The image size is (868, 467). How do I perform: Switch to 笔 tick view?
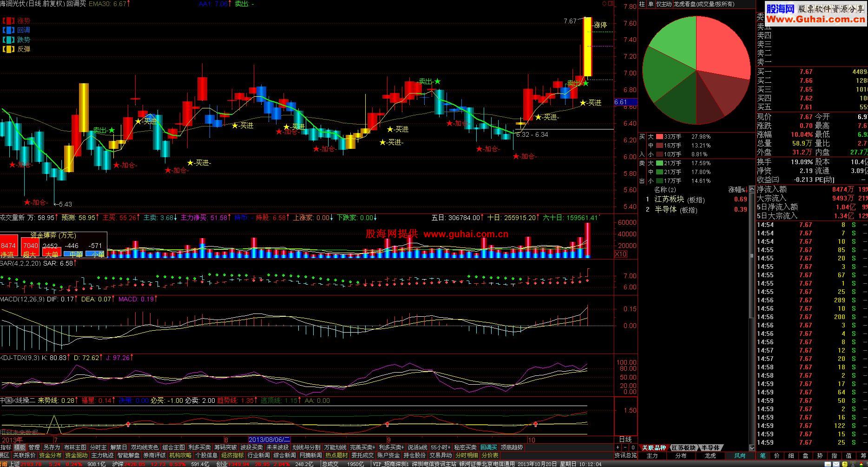(763, 456)
